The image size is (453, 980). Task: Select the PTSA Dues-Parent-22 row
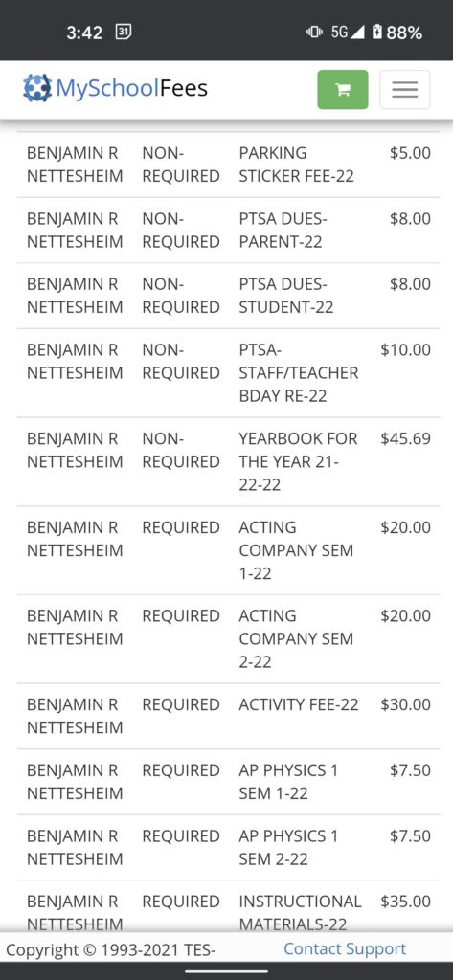[x=228, y=230]
